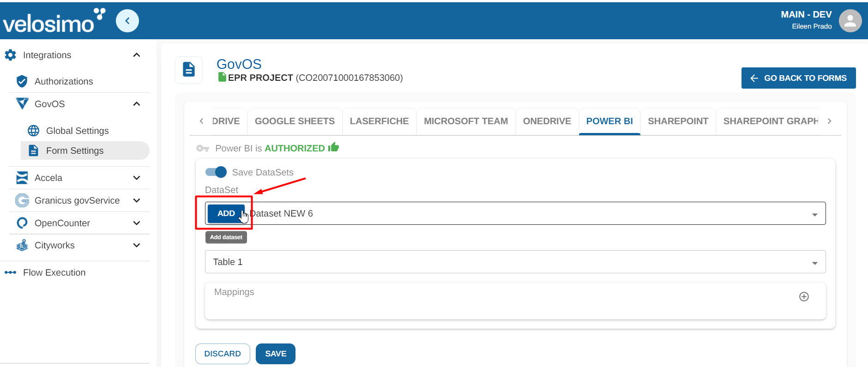Image resolution: width=868 pixels, height=367 pixels.
Task: Switch to the GOOGLE SHEETS tab
Action: pyautogui.click(x=295, y=121)
